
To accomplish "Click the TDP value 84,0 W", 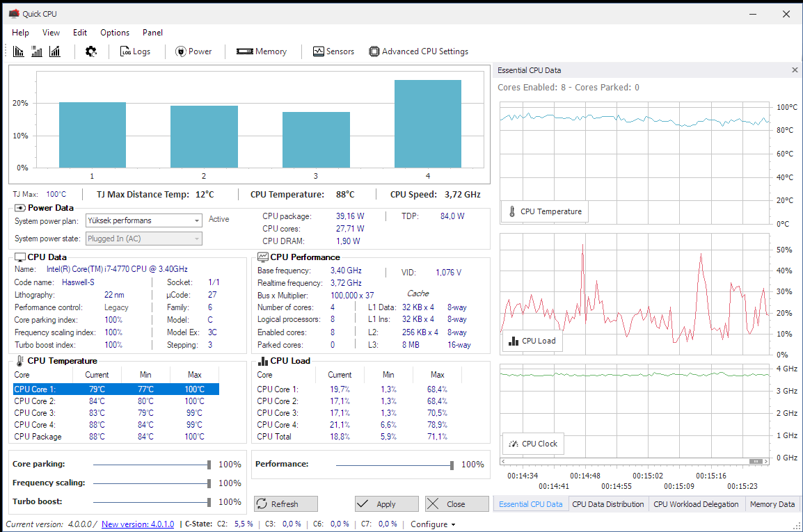I will pyautogui.click(x=453, y=216).
